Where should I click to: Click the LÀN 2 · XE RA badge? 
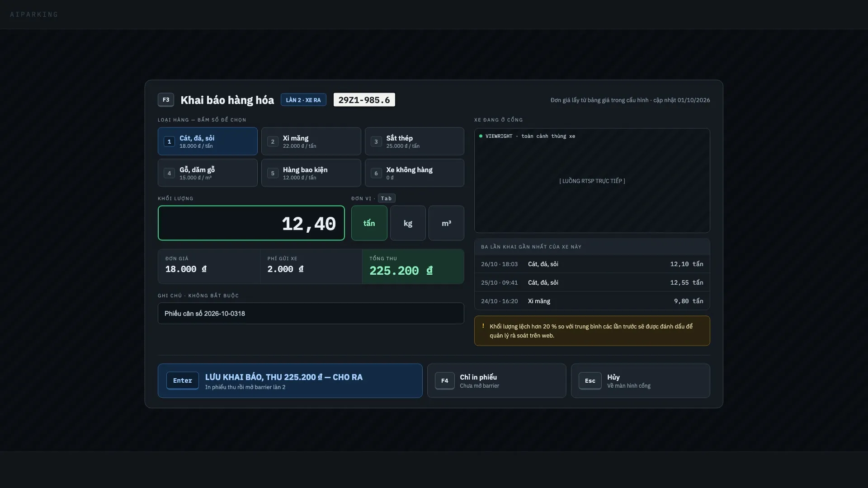pos(303,100)
